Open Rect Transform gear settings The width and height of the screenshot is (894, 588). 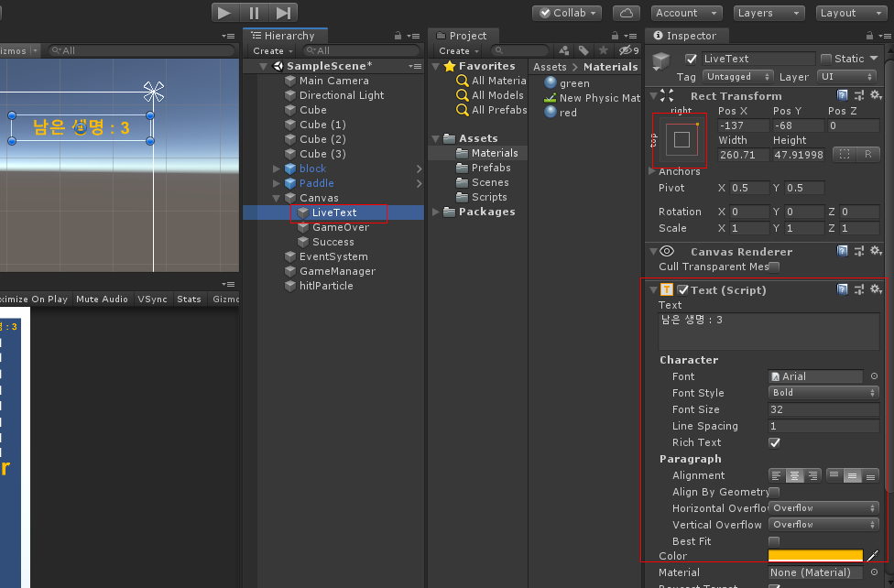pos(877,95)
